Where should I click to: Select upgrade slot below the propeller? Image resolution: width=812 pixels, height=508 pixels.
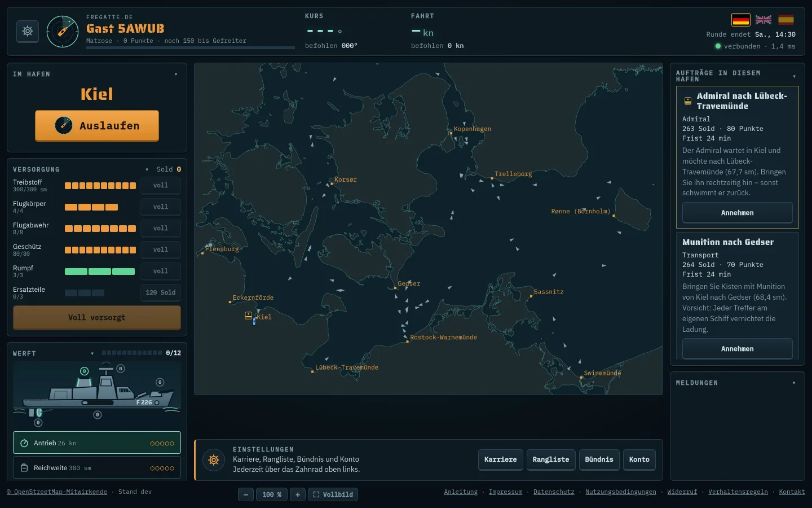[38, 423]
